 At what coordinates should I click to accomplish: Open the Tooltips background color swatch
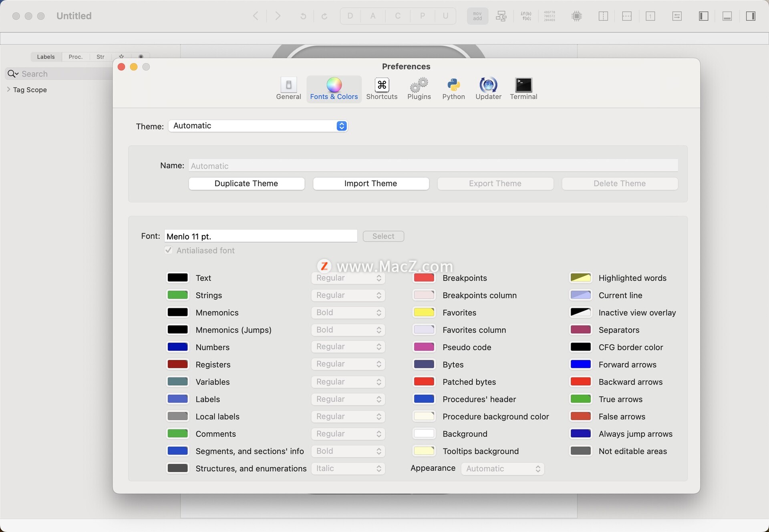click(x=424, y=451)
